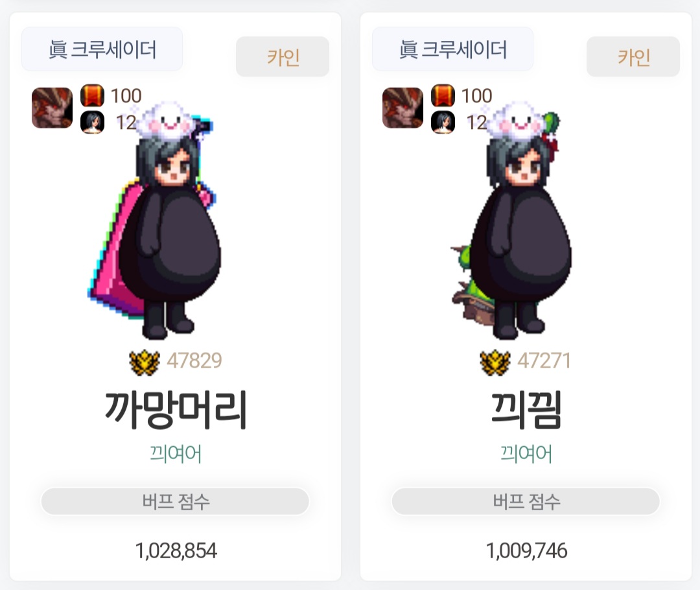Click the 버프 점수 bar on left card
Image resolution: width=700 pixels, height=590 pixels.
(175, 501)
